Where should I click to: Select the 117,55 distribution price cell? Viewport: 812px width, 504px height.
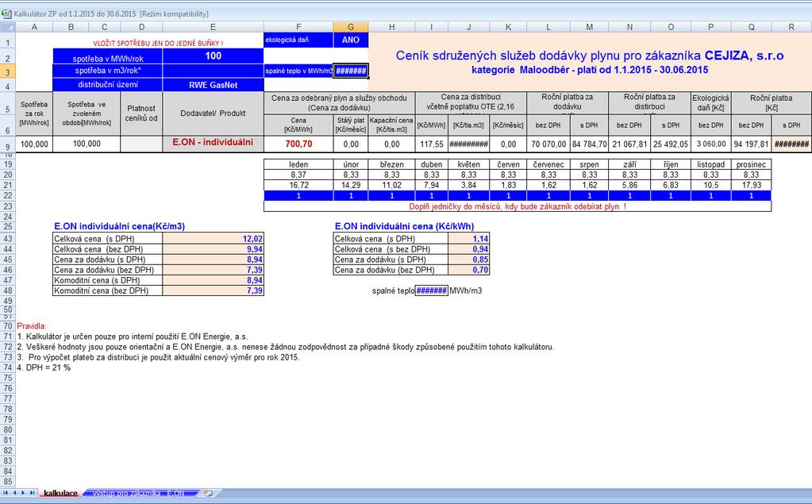point(431,144)
